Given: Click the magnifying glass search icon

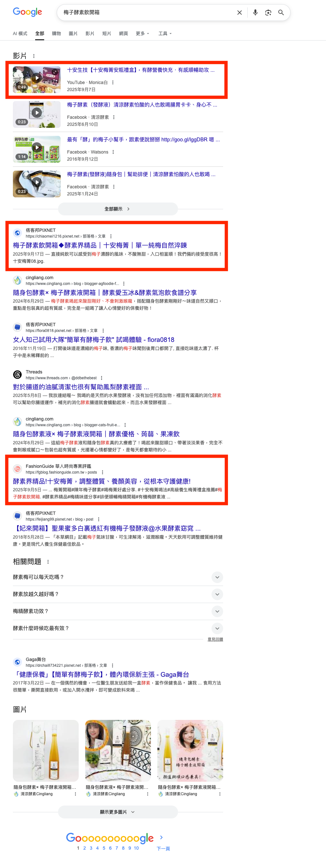Looking at the screenshot, I should pyautogui.click(x=281, y=13).
